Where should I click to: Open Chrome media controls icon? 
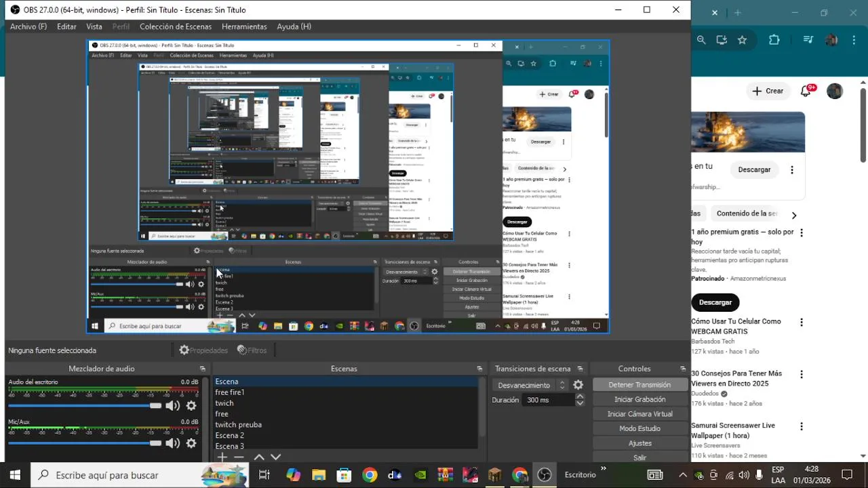click(x=808, y=40)
